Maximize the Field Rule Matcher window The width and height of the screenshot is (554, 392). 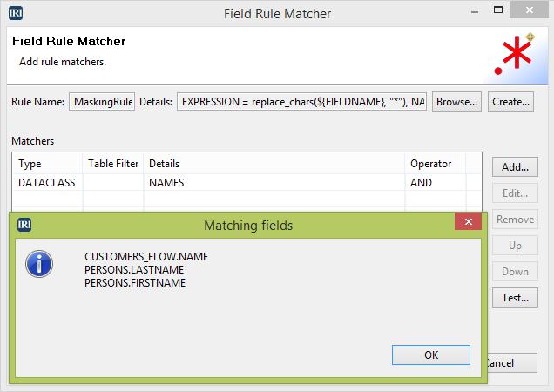(x=498, y=10)
